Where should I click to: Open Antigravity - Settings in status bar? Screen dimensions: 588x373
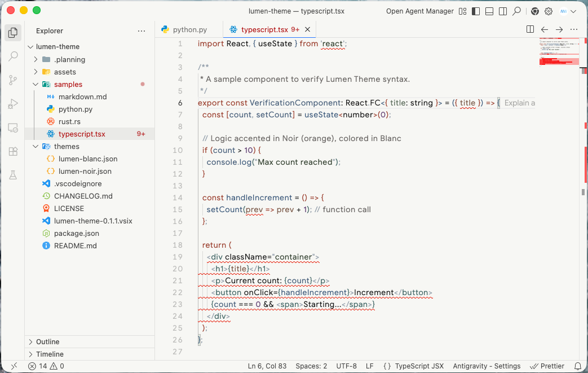pyautogui.click(x=487, y=366)
